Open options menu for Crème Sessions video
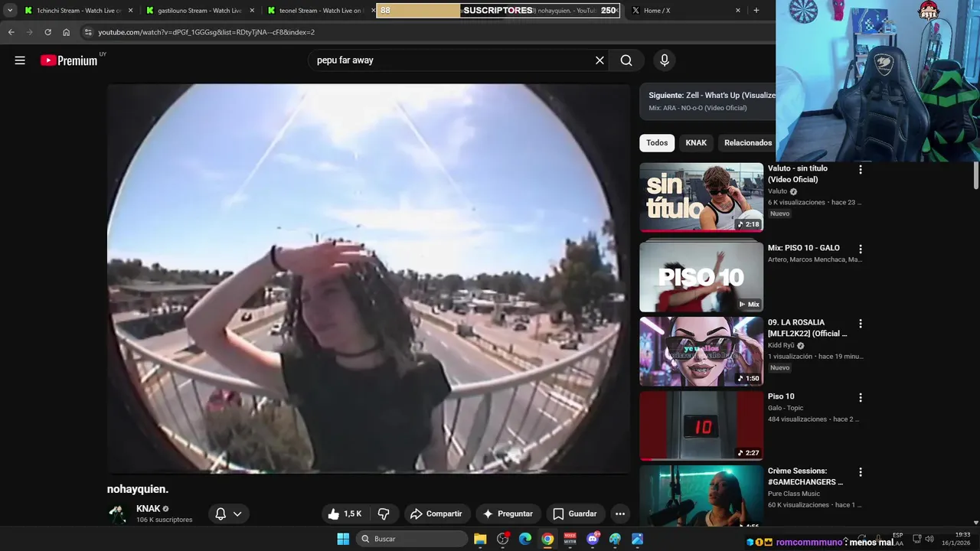Image resolution: width=980 pixels, height=551 pixels. [x=861, y=472]
